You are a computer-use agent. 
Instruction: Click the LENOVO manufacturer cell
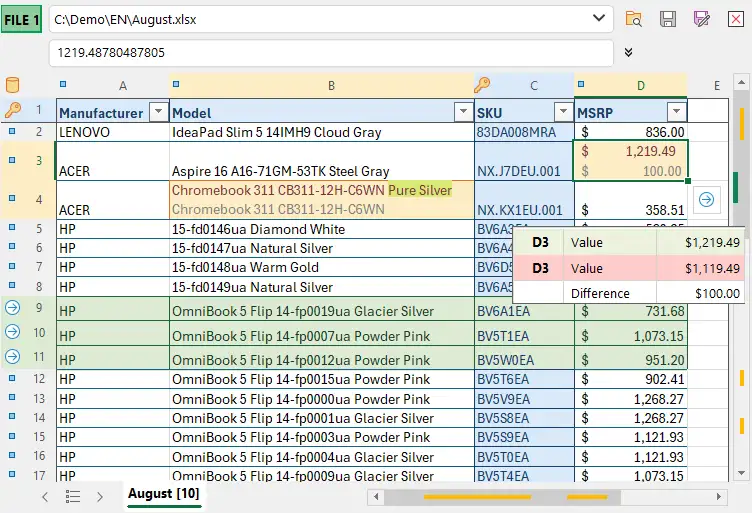[x=113, y=132]
